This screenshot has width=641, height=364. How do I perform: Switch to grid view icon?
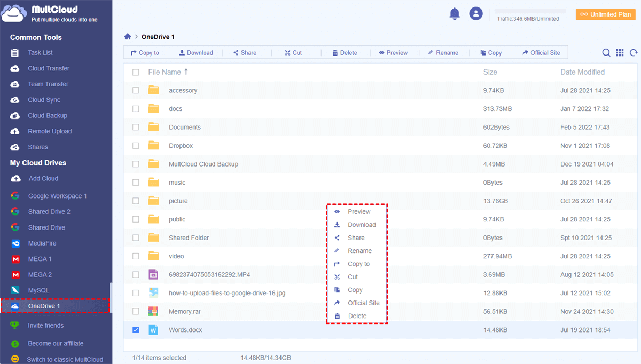click(x=620, y=53)
